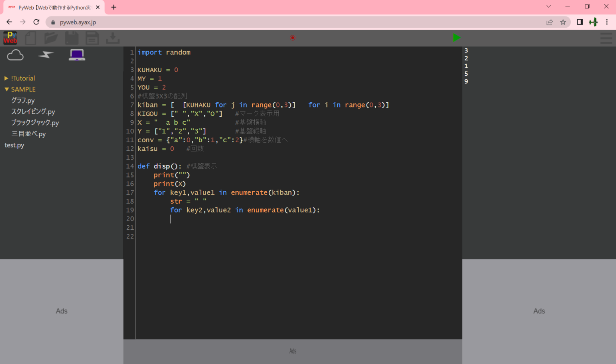Save the script with the floppy disk icon
616x364 pixels.
[x=71, y=38]
